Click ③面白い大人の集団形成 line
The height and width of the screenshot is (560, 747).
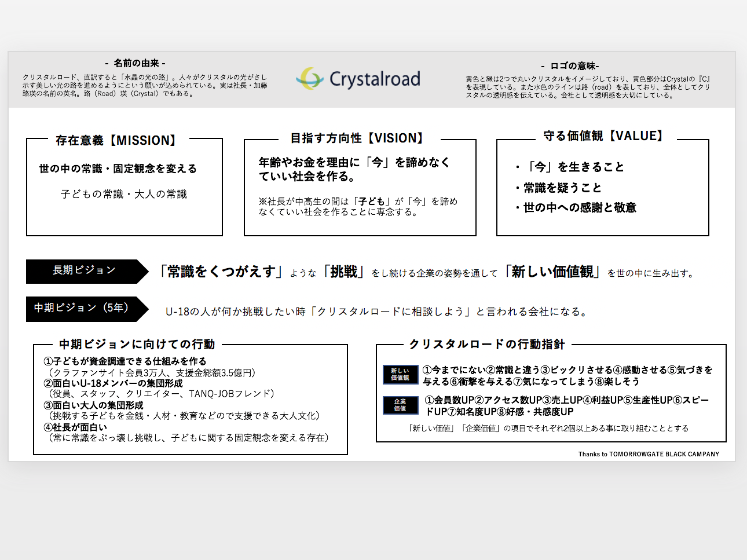pyautogui.click(x=94, y=405)
